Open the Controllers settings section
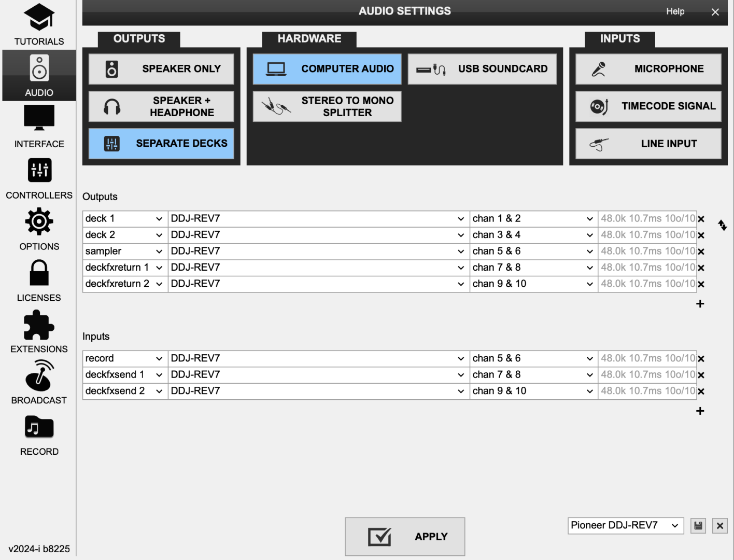The width and height of the screenshot is (734, 560). (39, 178)
